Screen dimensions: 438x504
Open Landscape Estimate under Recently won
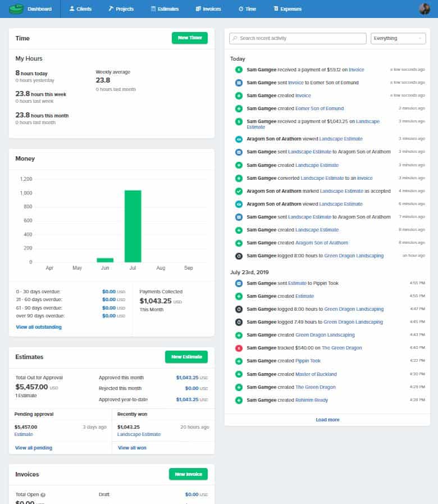pyautogui.click(x=139, y=434)
